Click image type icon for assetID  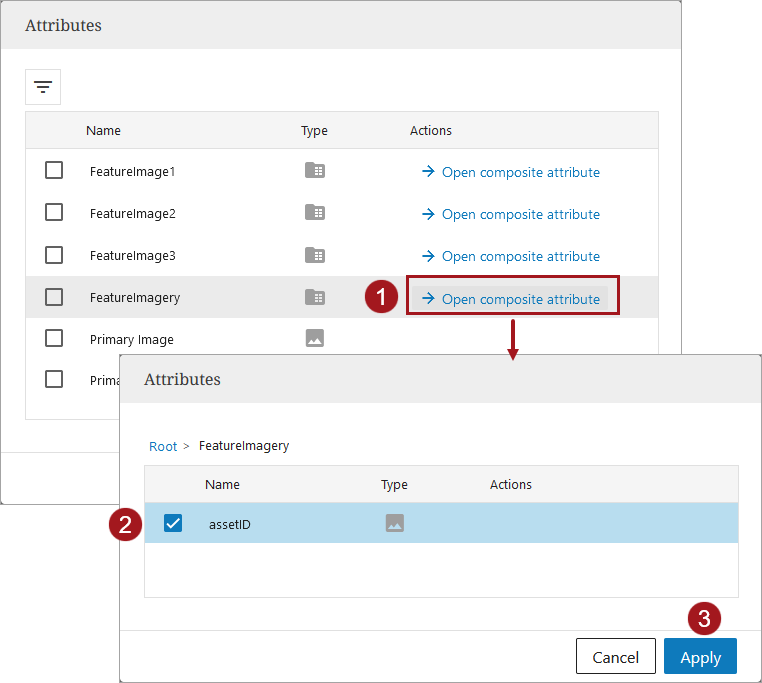(x=395, y=523)
